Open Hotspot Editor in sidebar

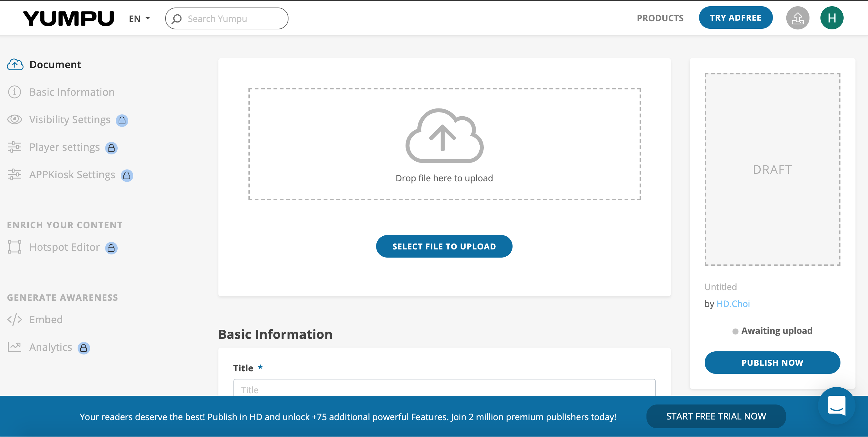(64, 247)
